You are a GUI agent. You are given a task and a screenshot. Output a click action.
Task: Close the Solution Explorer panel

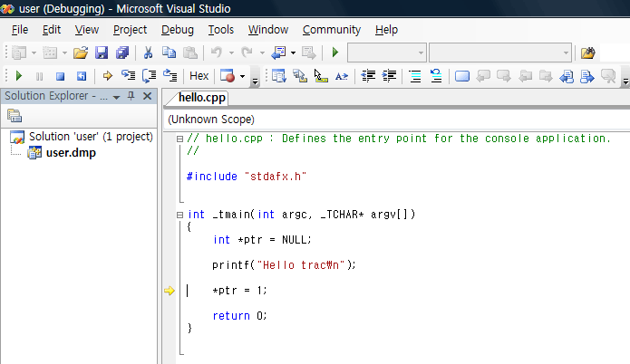point(147,96)
